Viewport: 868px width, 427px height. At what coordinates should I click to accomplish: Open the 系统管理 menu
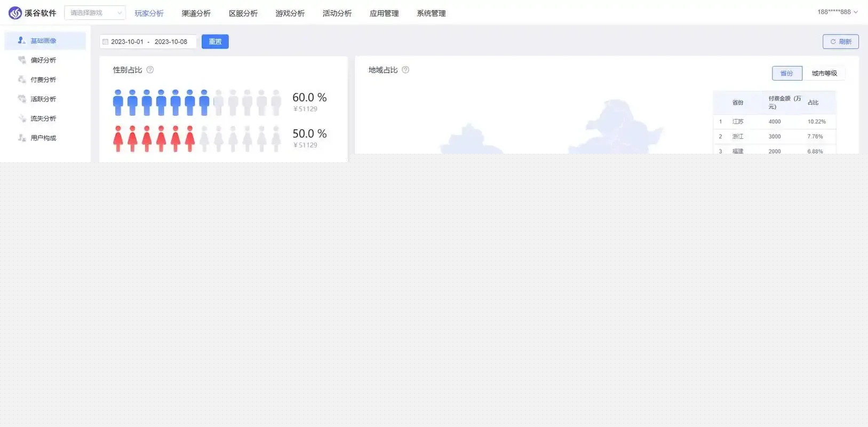coord(431,13)
